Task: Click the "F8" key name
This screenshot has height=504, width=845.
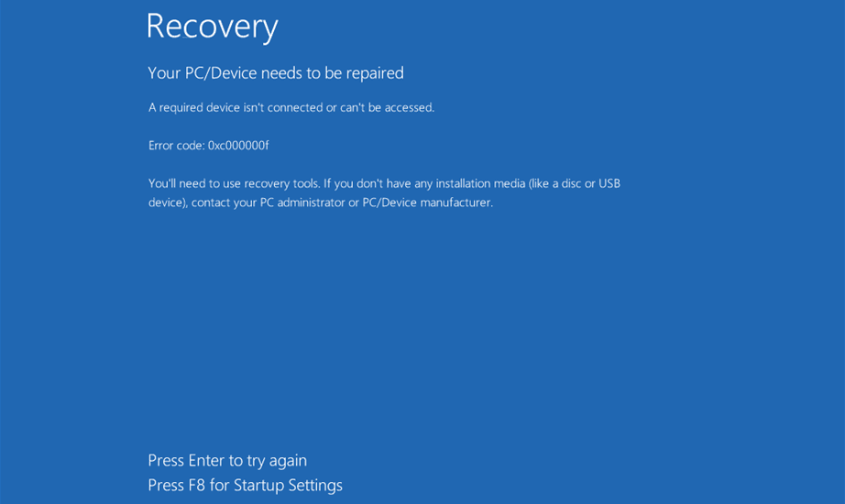Action: pyautogui.click(x=197, y=485)
